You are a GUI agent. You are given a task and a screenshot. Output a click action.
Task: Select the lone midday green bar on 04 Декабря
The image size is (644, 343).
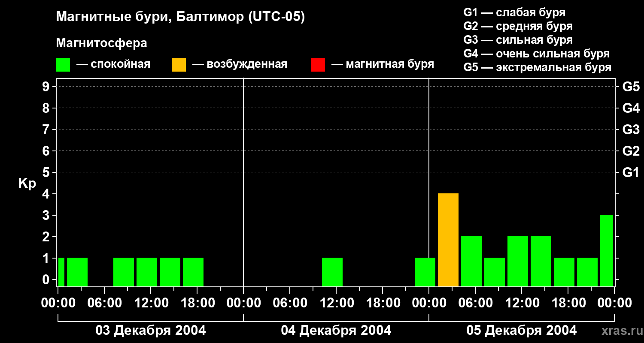[x=332, y=272]
